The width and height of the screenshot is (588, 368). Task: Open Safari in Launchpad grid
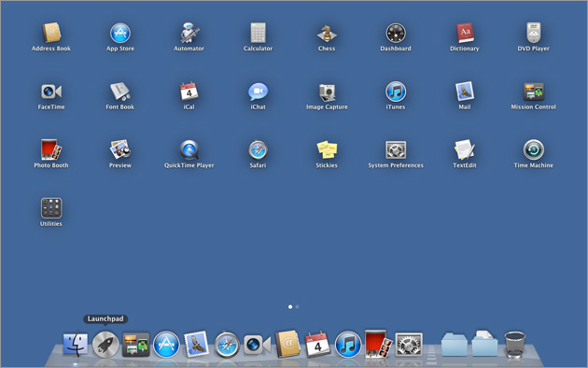(x=258, y=149)
